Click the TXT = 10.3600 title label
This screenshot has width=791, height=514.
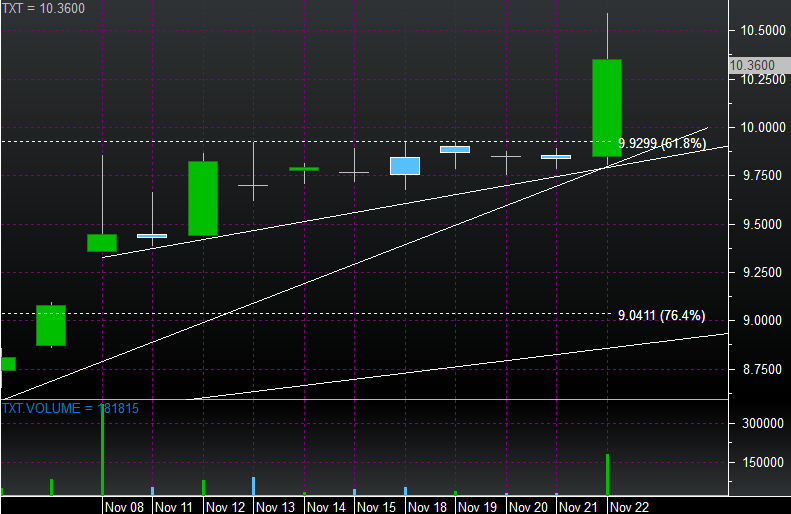click(44, 9)
